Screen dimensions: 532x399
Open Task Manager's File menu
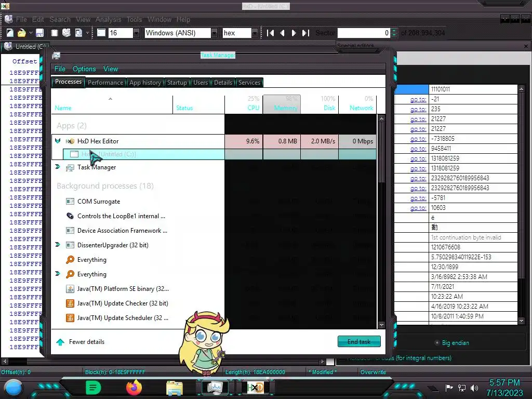60,69
